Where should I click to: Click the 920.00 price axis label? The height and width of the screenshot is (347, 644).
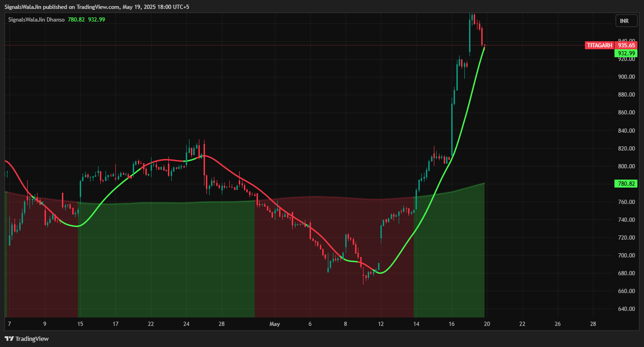[x=626, y=59]
